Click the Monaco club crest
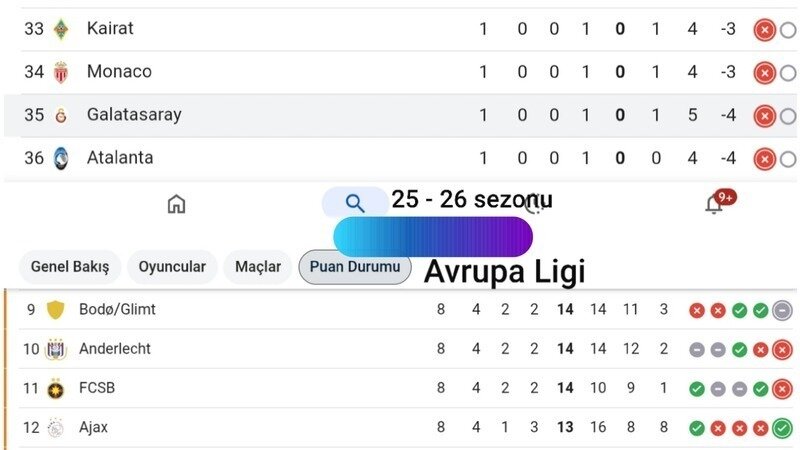800x450 pixels. tap(61, 72)
